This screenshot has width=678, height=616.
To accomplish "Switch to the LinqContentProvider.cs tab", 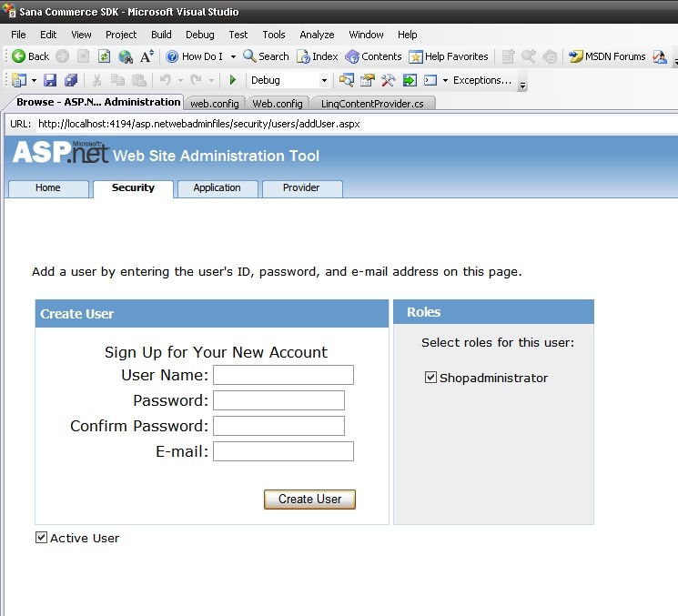I will click(372, 104).
